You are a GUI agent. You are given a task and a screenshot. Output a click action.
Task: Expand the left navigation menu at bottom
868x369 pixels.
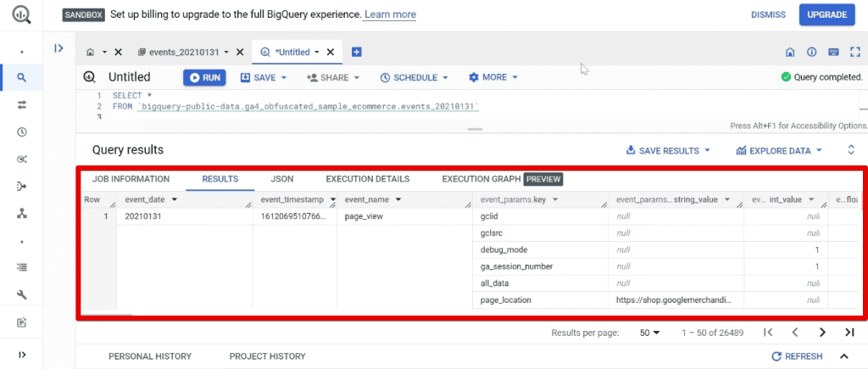(21, 355)
